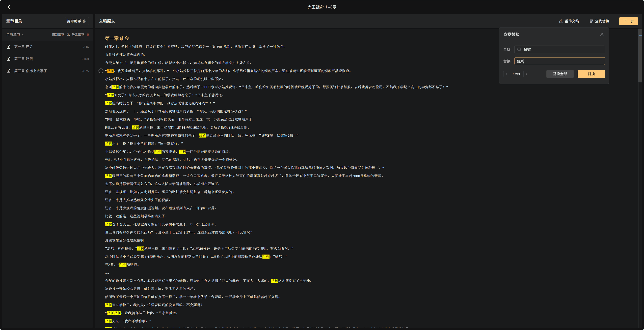Open the 拆章助手 chapter split assistant

click(x=76, y=21)
